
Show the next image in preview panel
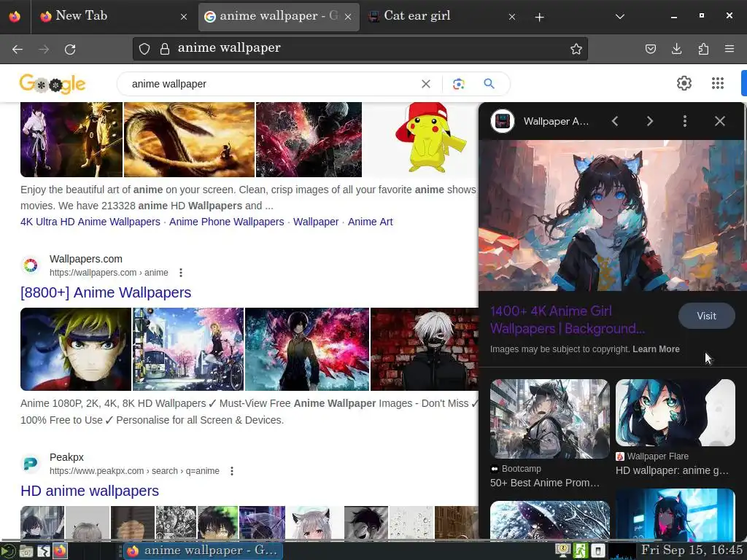(650, 121)
